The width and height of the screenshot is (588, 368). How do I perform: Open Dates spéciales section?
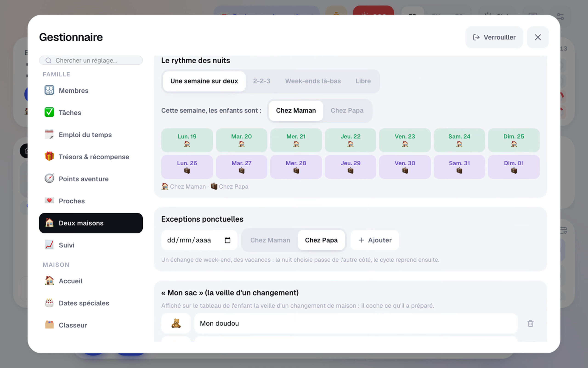pos(91,303)
